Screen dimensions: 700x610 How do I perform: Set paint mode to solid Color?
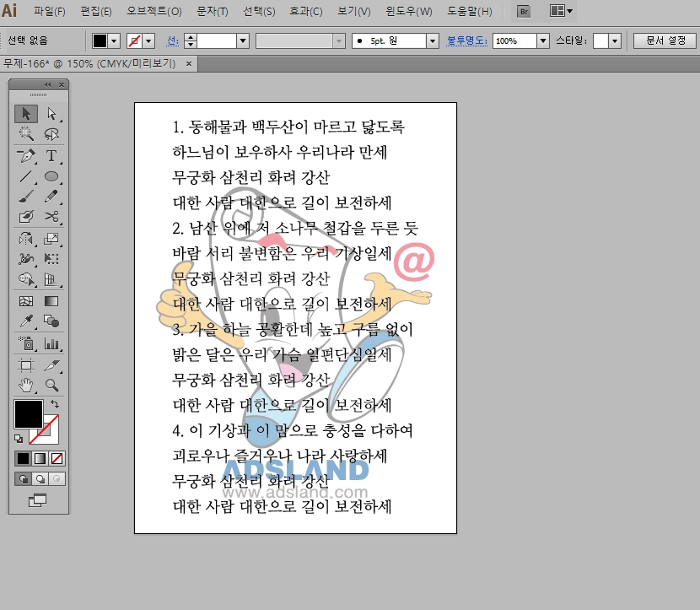[23, 459]
